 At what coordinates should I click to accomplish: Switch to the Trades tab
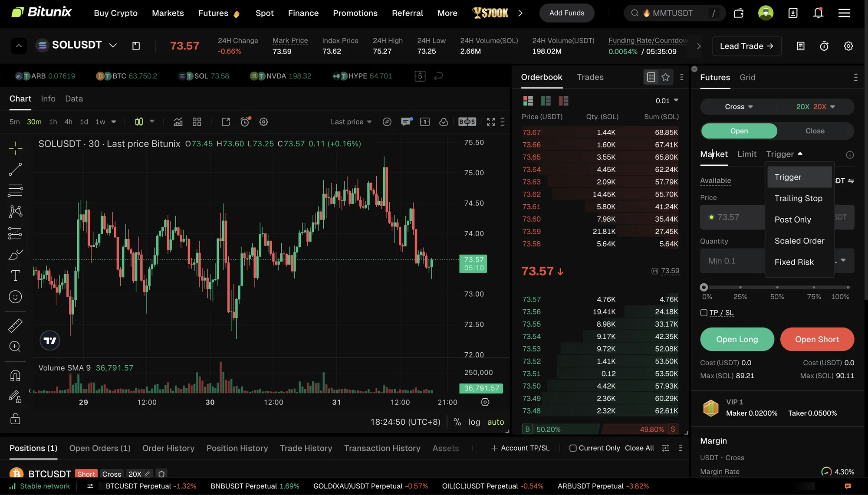[x=590, y=77]
